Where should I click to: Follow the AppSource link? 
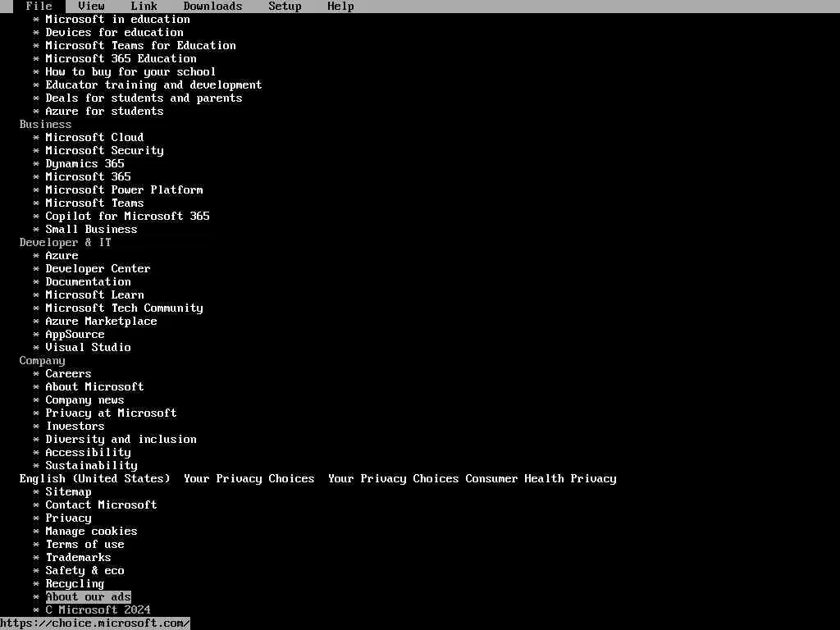(x=75, y=335)
